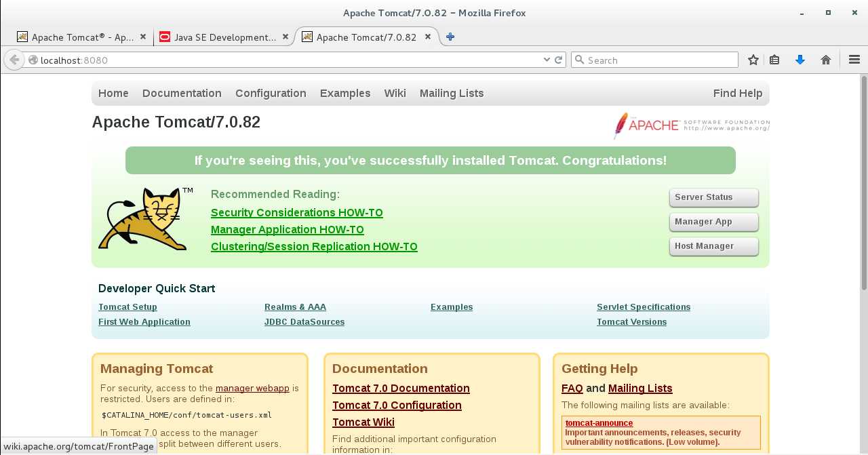Click the Host Manager button
This screenshot has width=868, height=455.
[713, 246]
